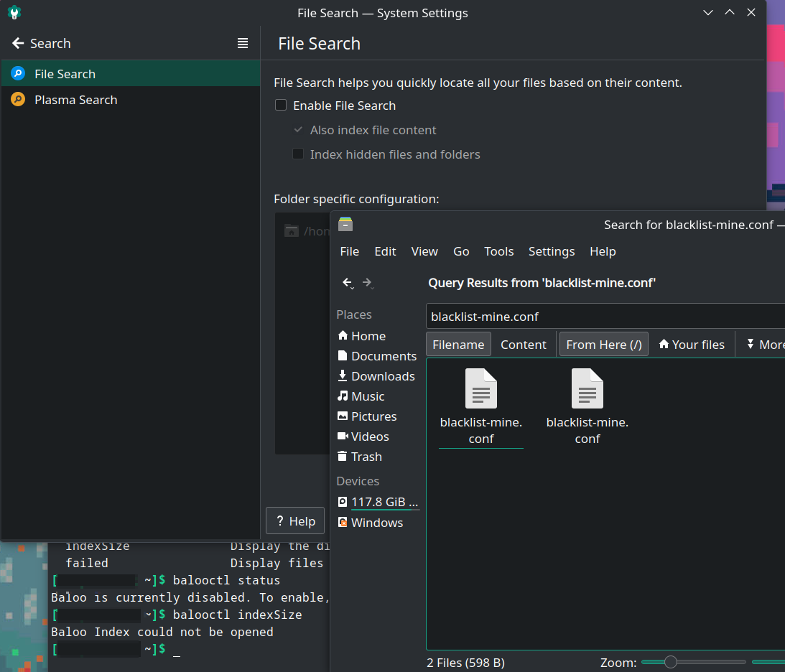The height and width of the screenshot is (672, 785).
Task: Select the first blacklist-mine.conf file icon
Action: (480, 388)
